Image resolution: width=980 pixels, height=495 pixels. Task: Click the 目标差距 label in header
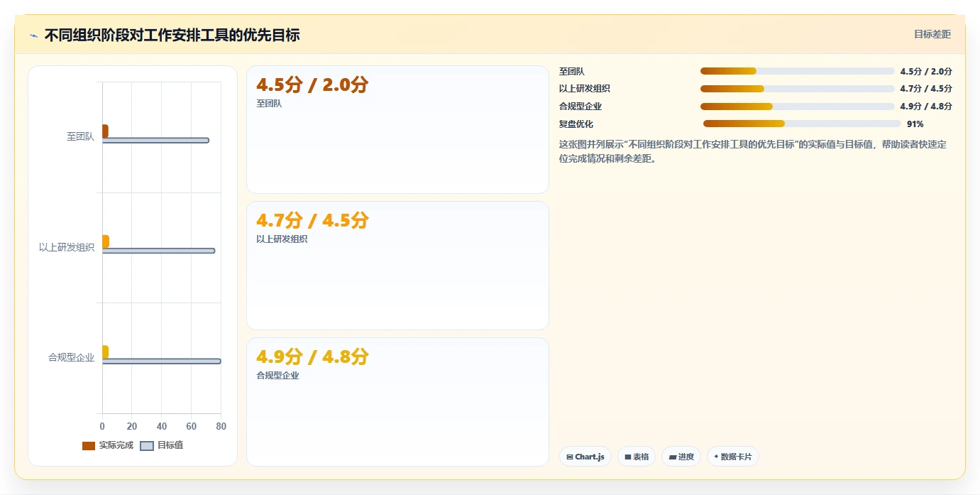[x=932, y=34]
